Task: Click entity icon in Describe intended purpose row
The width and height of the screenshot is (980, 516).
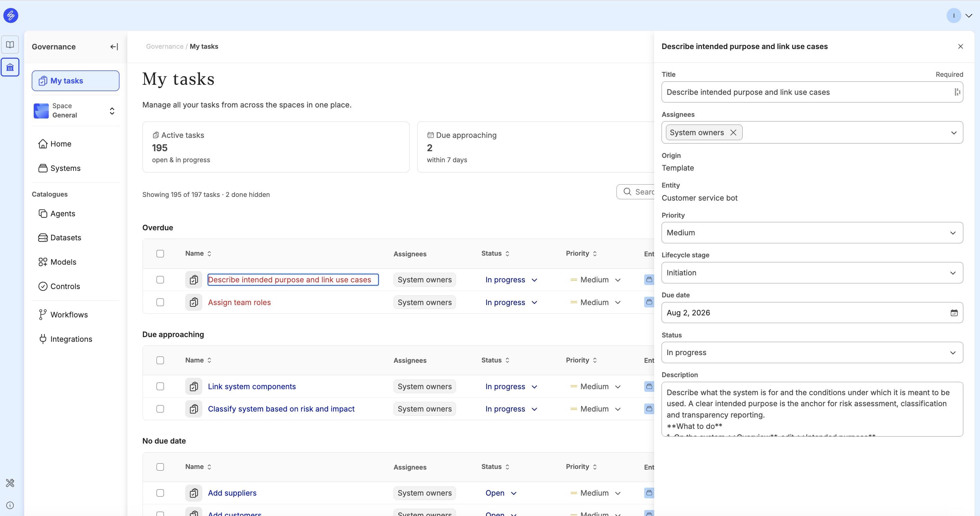Action: tap(649, 280)
